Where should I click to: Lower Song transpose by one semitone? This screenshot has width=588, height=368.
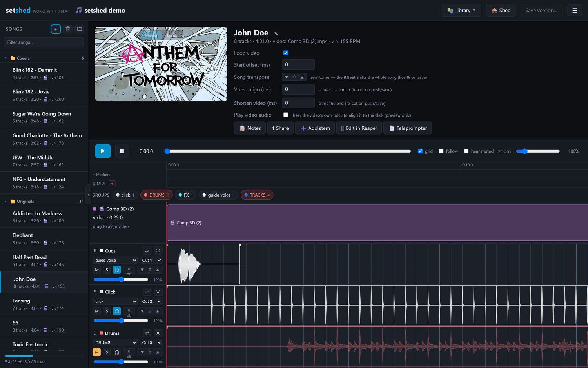(x=287, y=77)
